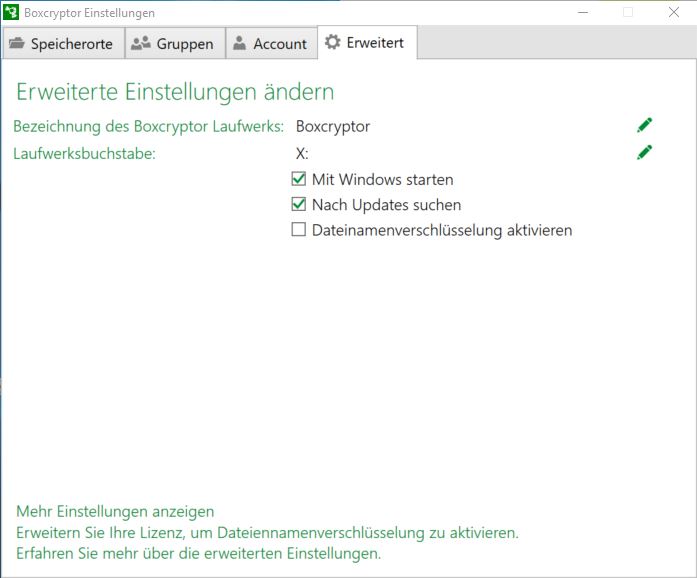
Task: Click the Boxcryptor app icon in title bar
Action: (x=11, y=12)
